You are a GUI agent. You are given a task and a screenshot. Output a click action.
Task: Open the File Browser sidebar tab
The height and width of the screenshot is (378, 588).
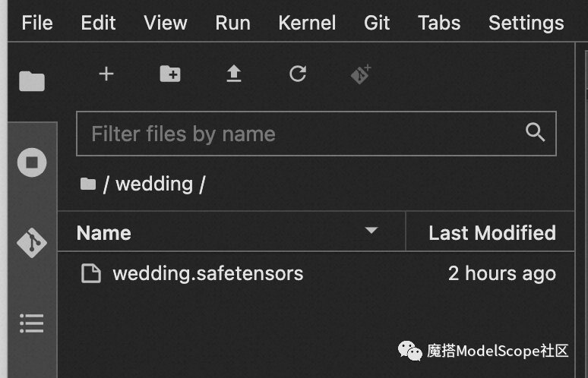click(x=32, y=81)
